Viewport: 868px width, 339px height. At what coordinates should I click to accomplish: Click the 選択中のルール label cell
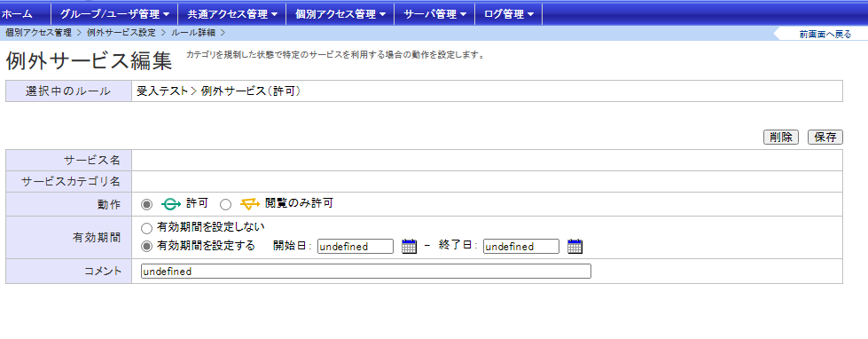[68, 91]
